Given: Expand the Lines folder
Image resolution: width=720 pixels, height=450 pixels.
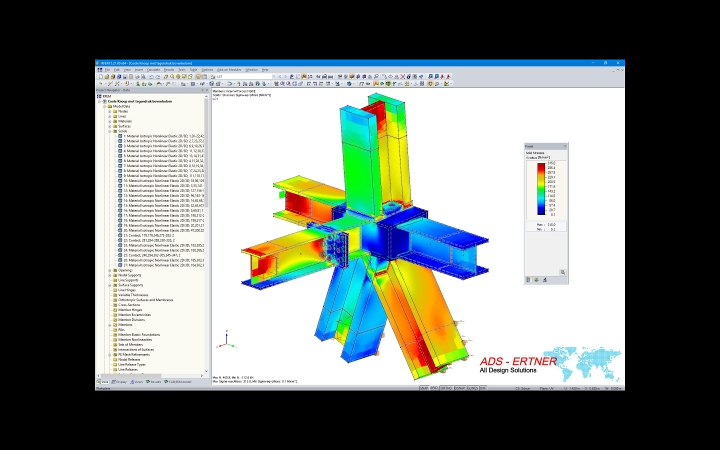Looking at the screenshot, I should point(110,116).
